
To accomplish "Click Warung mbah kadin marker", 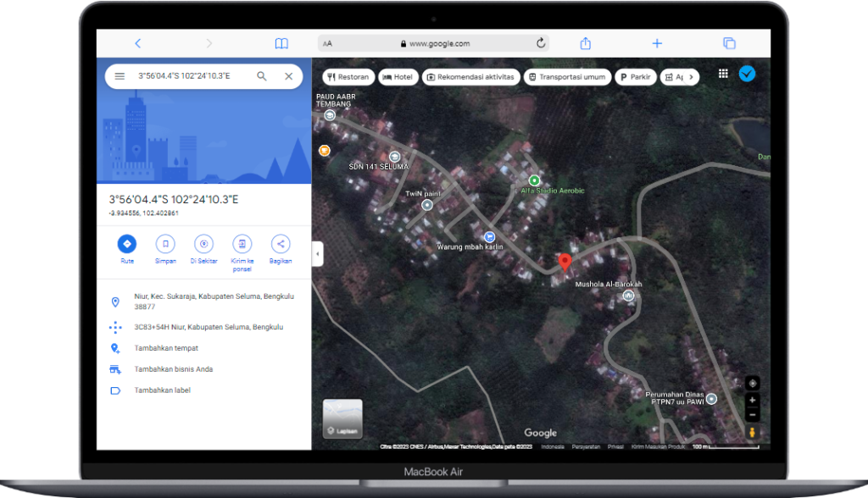I will coord(489,237).
